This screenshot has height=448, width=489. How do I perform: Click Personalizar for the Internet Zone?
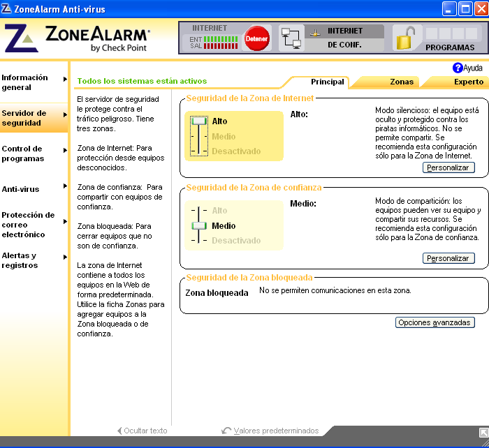click(x=448, y=167)
